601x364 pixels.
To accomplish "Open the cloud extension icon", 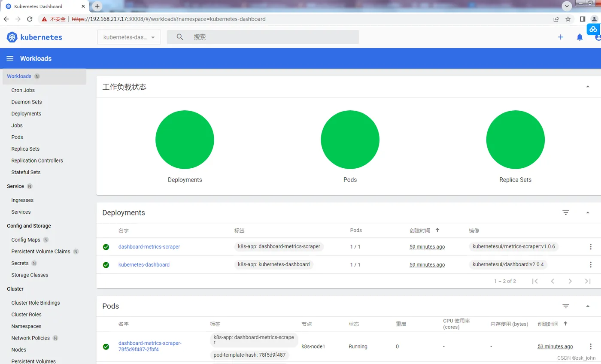I will tap(593, 29).
